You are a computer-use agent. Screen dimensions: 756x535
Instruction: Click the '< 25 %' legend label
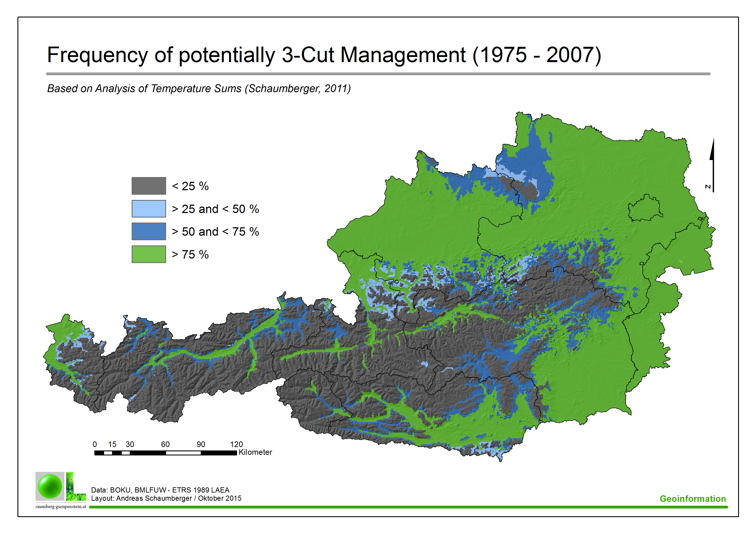tap(190, 186)
